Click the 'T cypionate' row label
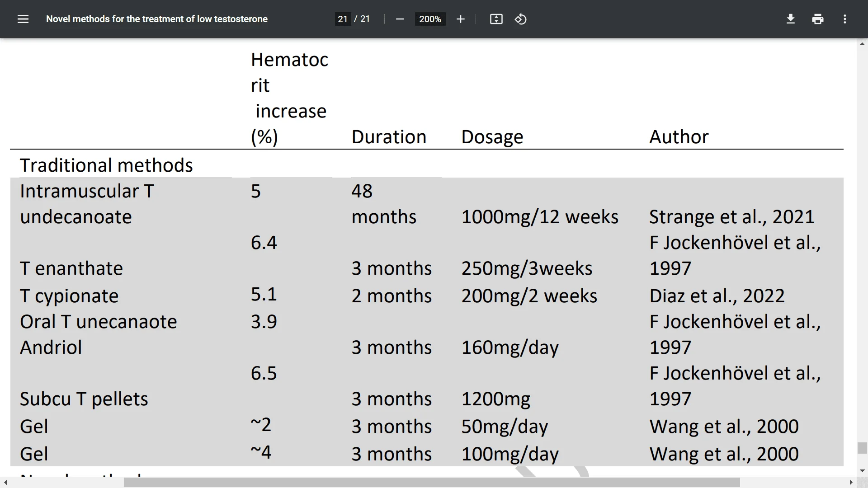The height and width of the screenshot is (488, 868). [69, 296]
